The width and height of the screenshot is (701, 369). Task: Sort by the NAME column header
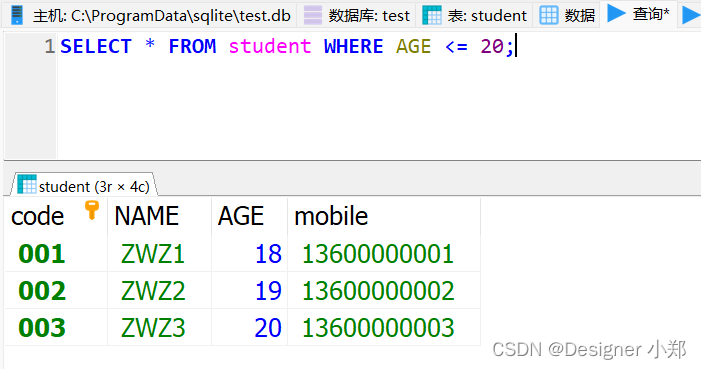tap(159, 216)
